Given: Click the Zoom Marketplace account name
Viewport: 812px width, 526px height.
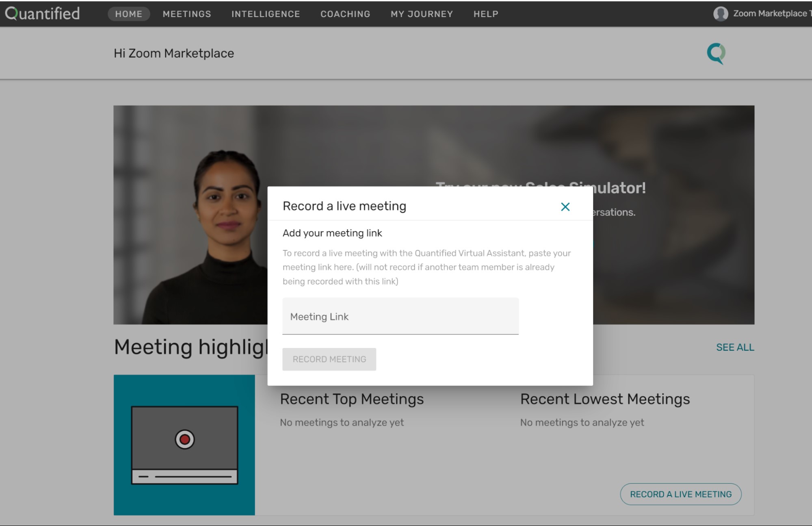Looking at the screenshot, I should (x=772, y=13).
